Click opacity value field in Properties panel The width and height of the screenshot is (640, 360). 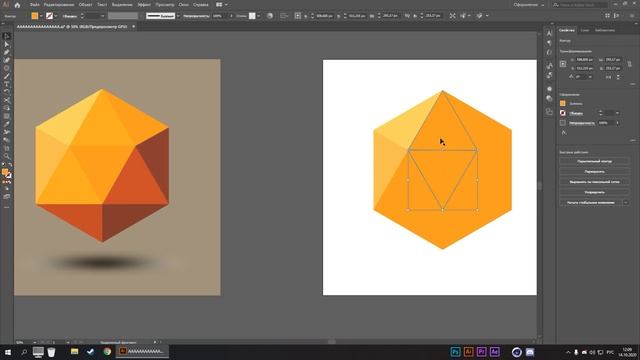(606, 123)
